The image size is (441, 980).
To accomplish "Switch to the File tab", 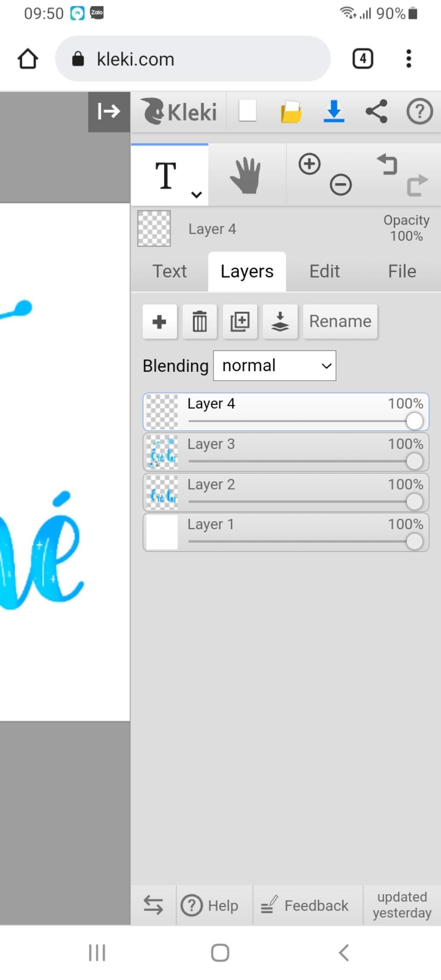I will (402, 271).
